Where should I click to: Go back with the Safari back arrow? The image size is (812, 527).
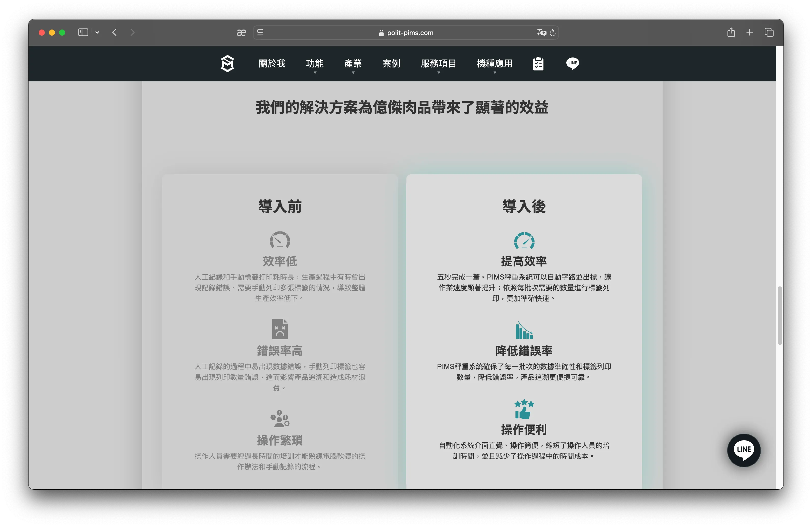115,32
